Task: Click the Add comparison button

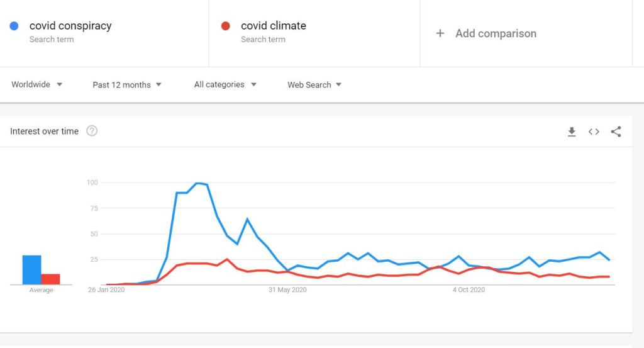Action: [x=496, y=33]
